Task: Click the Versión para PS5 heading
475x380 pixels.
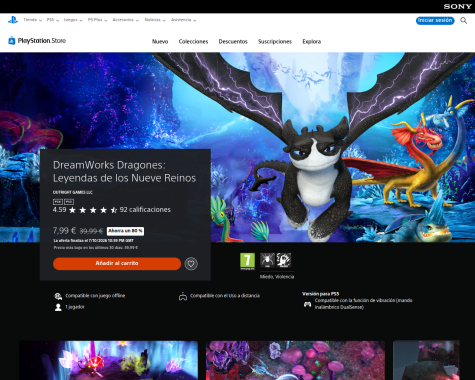Action: pyautogui.click(x=321, y=294)
